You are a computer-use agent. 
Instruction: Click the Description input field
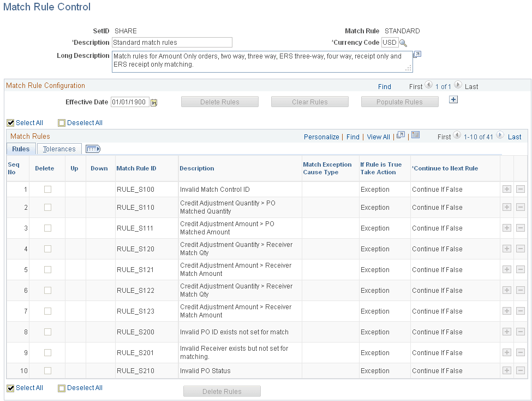coord(172,43)
